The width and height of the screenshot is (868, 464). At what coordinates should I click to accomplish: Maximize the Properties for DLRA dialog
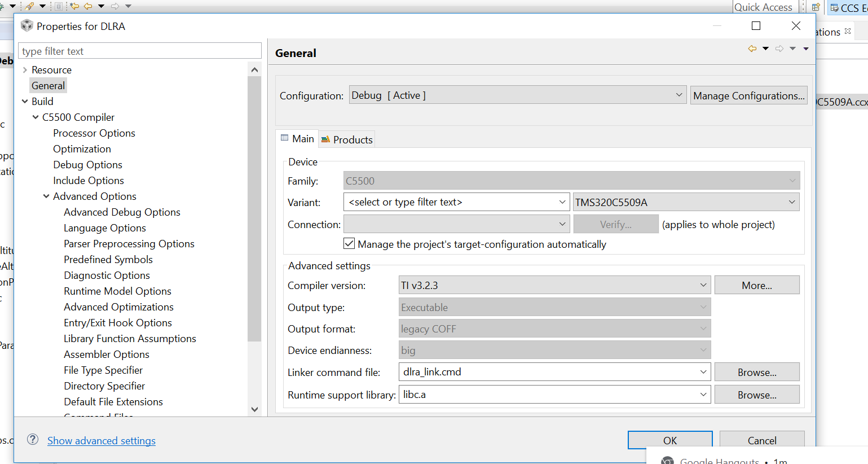tap(756, 26)
